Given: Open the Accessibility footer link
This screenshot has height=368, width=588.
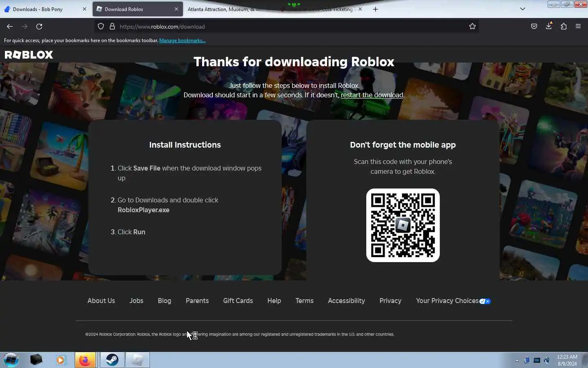Looking at the screenshot, I should click(x=346, y=301).
